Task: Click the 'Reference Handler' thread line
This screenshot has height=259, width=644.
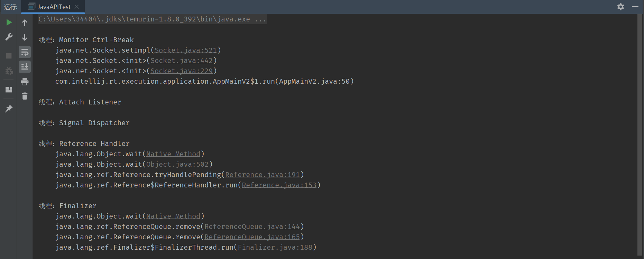Action: tap(84, 144)
